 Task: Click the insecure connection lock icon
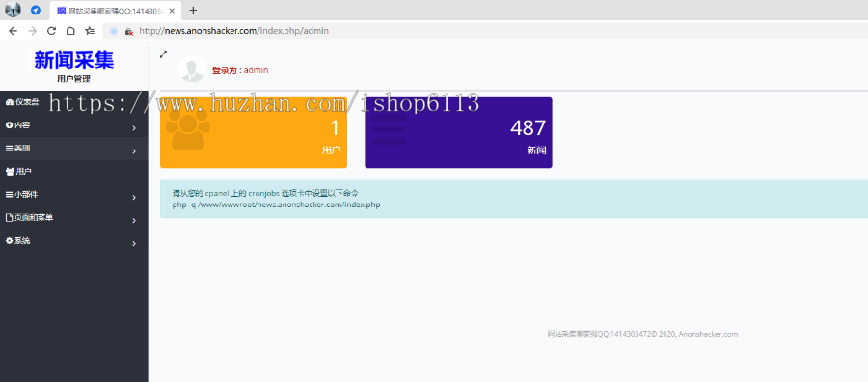pos(129,32)
